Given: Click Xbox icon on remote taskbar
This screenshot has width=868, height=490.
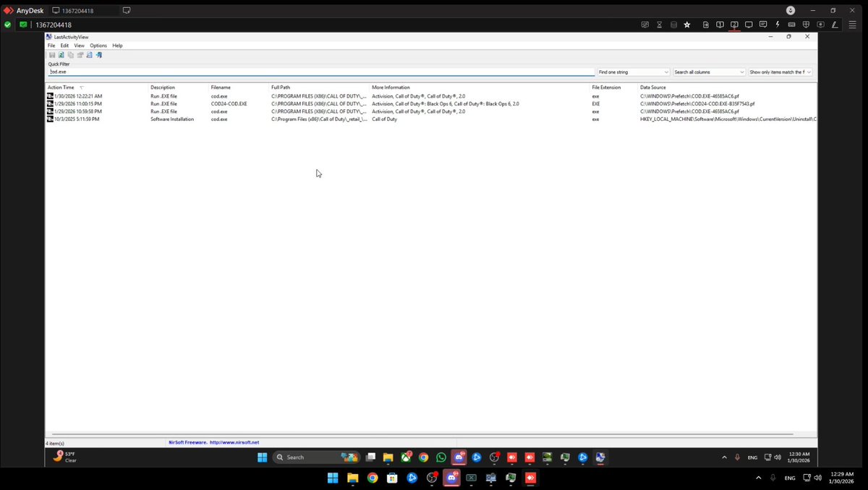Looking at the screenshot, I should pos(406,457).
